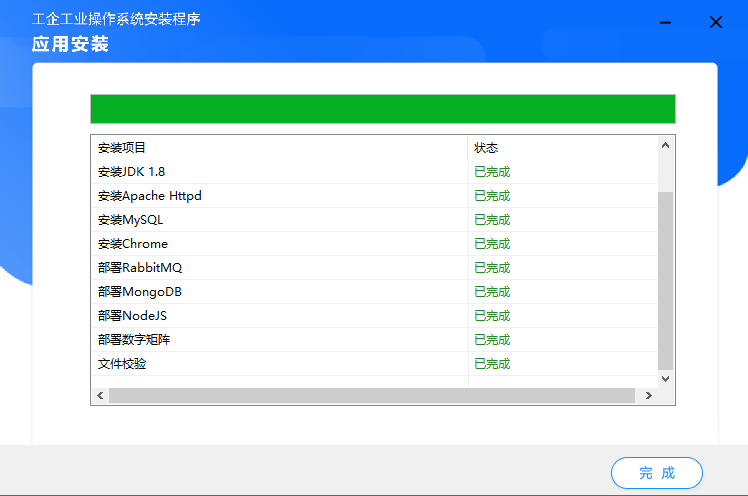Select the 部署MongoDB row
748x496 pixels.
pyautogui.click(x=374, y=292)
